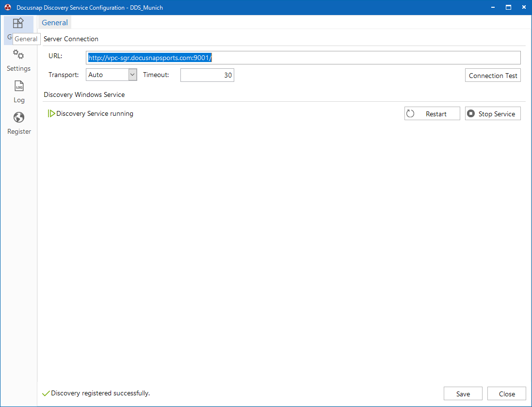Click the Close button at bottom
This screenshot has height=407, width=532.
click(x=507, y=393)
